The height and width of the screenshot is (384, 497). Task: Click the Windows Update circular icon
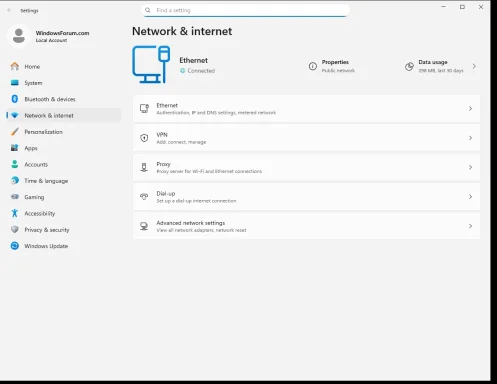[15, 246]
